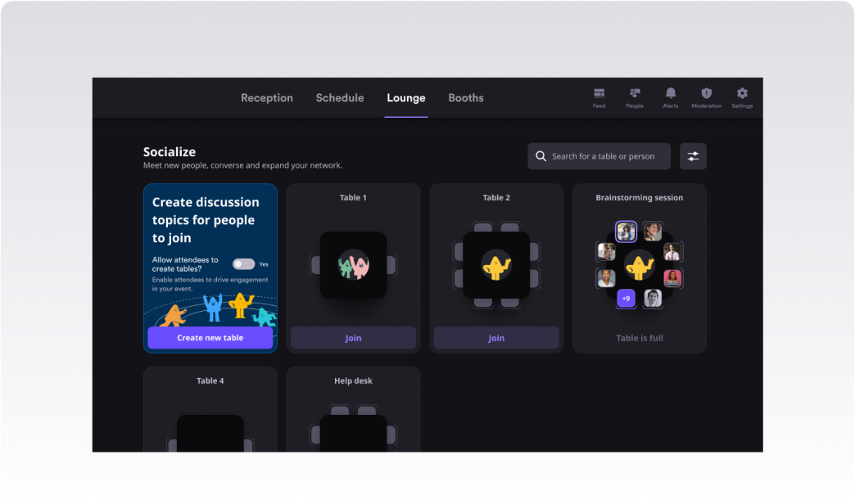
Task: Toggle allow attendees to create tables
Action: click(243, 264)
